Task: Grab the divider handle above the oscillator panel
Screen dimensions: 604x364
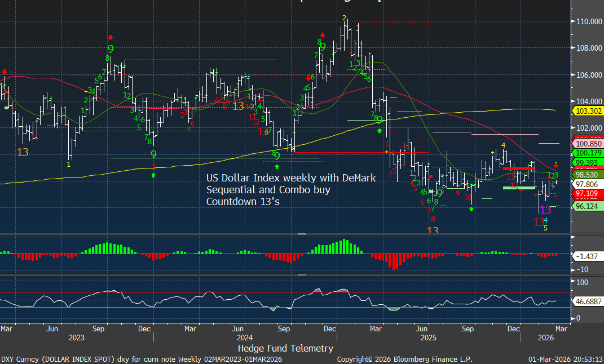Action: tap(302, 276)
